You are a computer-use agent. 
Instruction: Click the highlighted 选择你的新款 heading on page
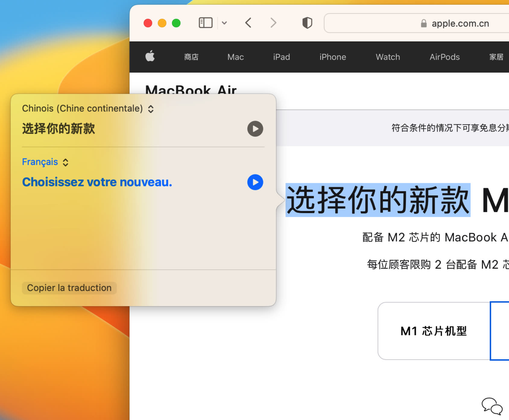point(378,200)
